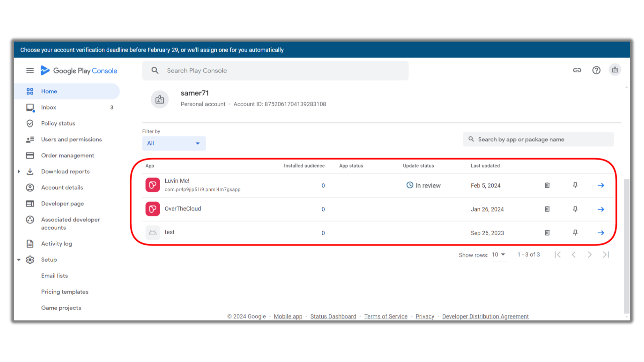Open the Filter by All dropdown
The image size is (644, 362).
pyautogui.click(x=174, y=143)
